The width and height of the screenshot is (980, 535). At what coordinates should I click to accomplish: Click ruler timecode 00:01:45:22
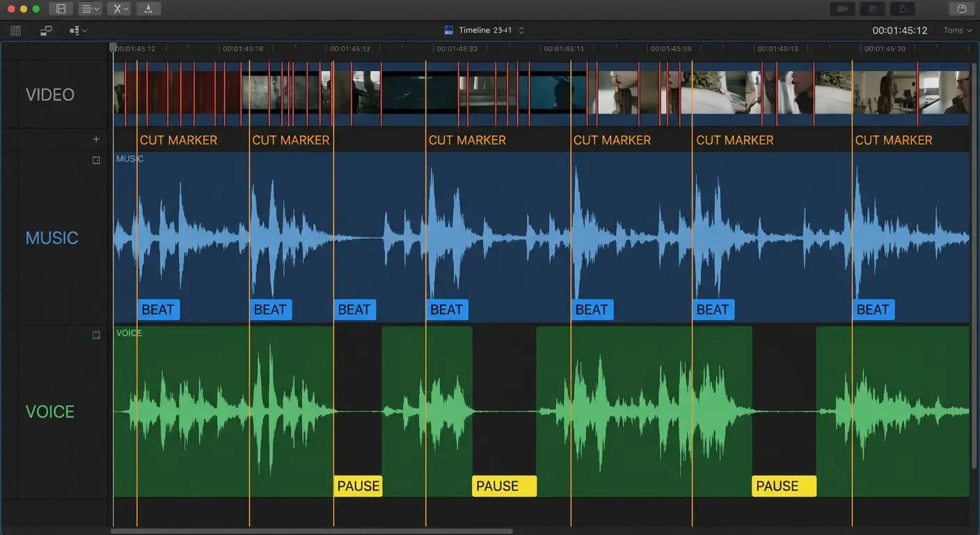coord(457,49)
